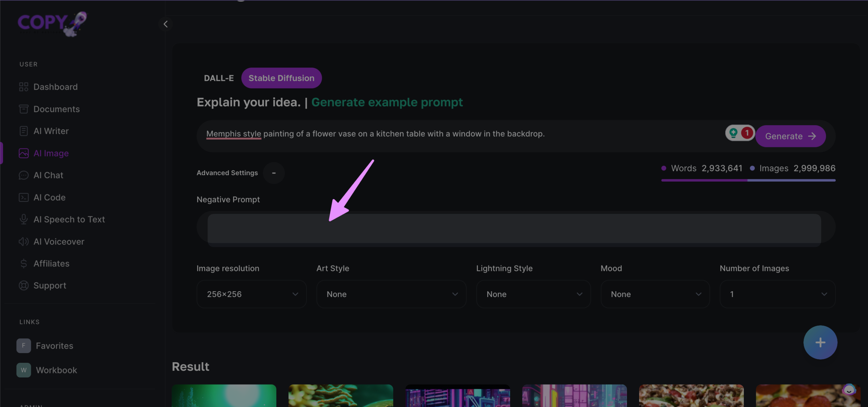Click the AI Writer page icon
The image size is (868, 407).
click(x=23, y=131)
